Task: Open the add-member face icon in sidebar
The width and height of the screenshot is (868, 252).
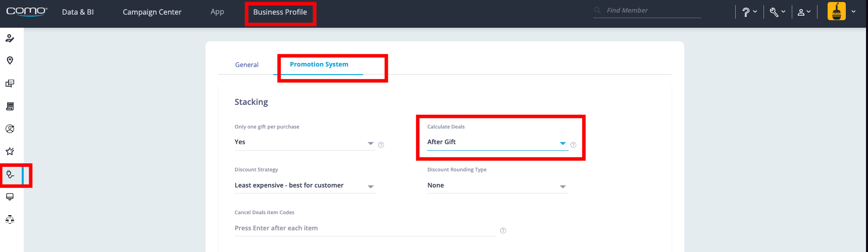Action: click(x=10, y=129)
